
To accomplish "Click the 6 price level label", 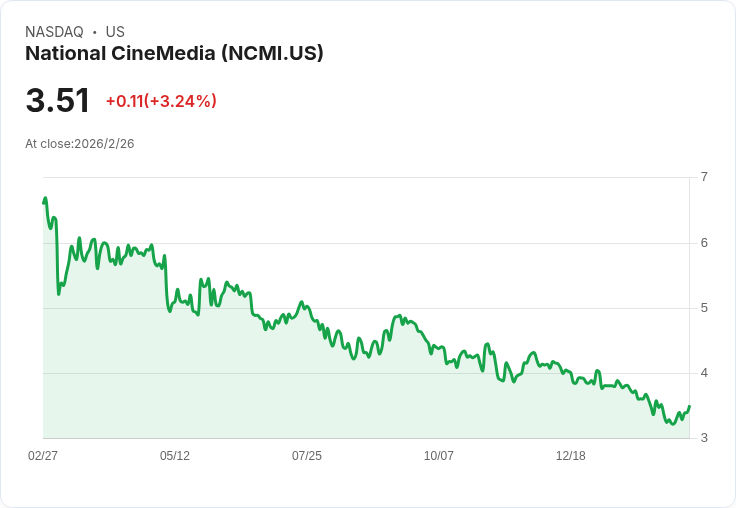I will click(704, 243).
